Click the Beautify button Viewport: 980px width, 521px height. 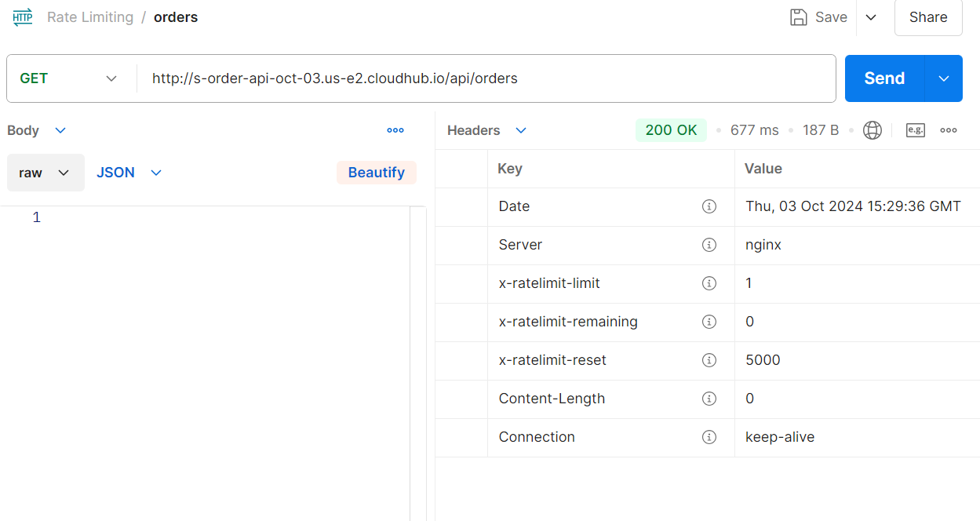click(377, 173)
